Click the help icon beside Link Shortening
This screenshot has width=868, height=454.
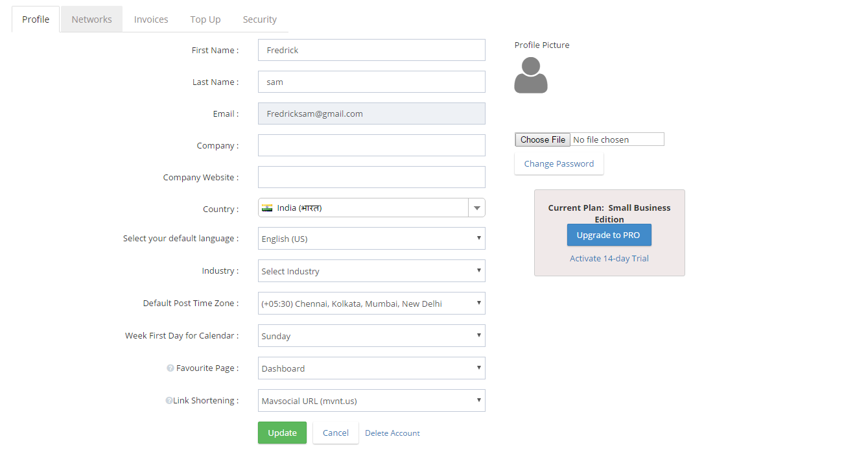point(169,401)
